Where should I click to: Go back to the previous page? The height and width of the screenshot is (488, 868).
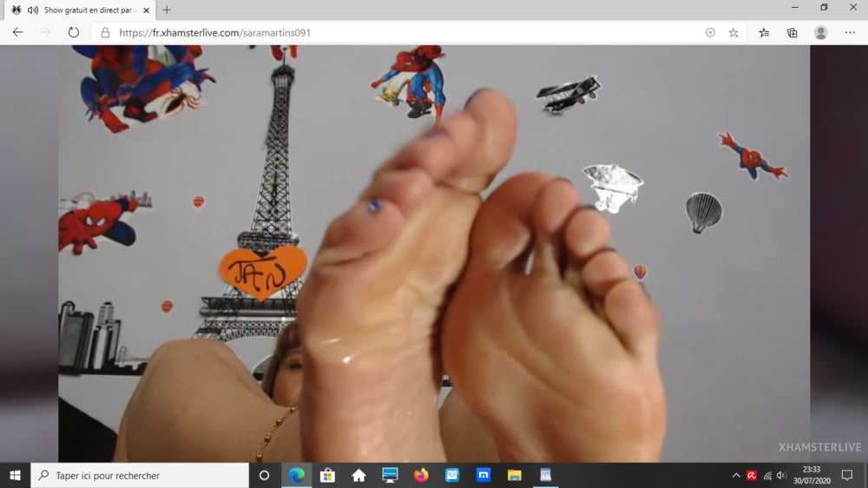coord(17,33)
